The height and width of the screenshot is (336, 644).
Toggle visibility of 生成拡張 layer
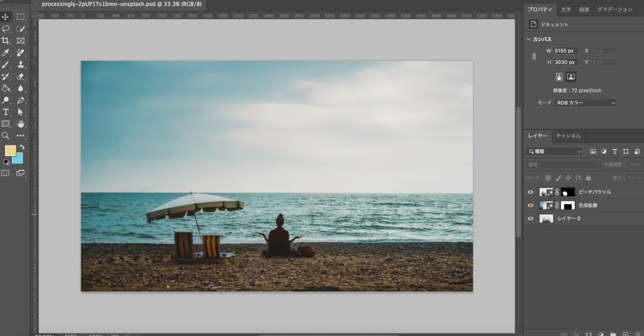(x=530, y=206)
